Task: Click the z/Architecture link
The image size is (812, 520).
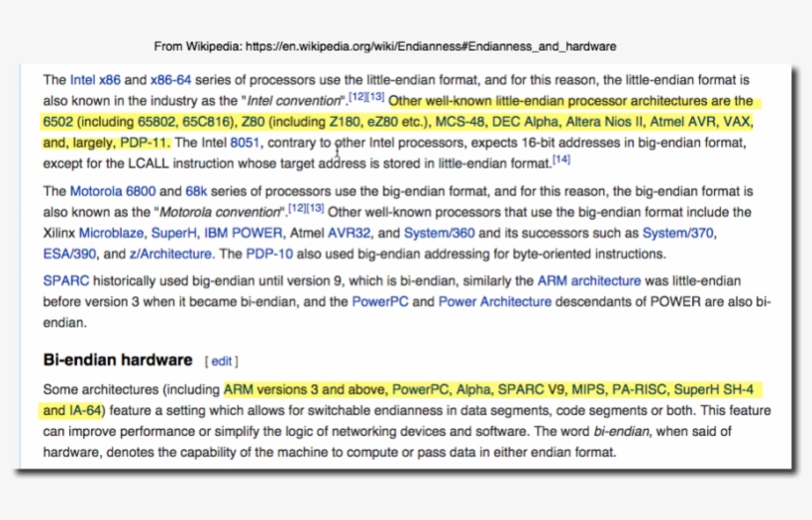Action: coord(170,255)
